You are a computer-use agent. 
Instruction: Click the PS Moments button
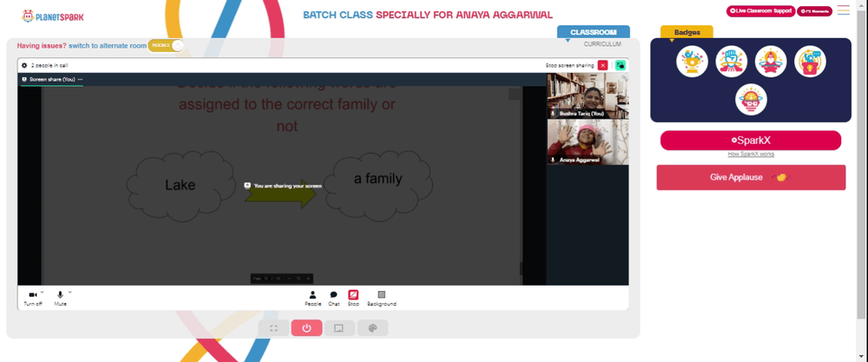pos(815,11)
